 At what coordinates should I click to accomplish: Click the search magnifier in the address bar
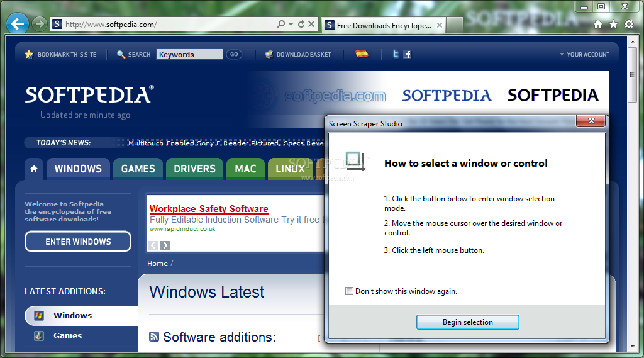tap(281, 25)
